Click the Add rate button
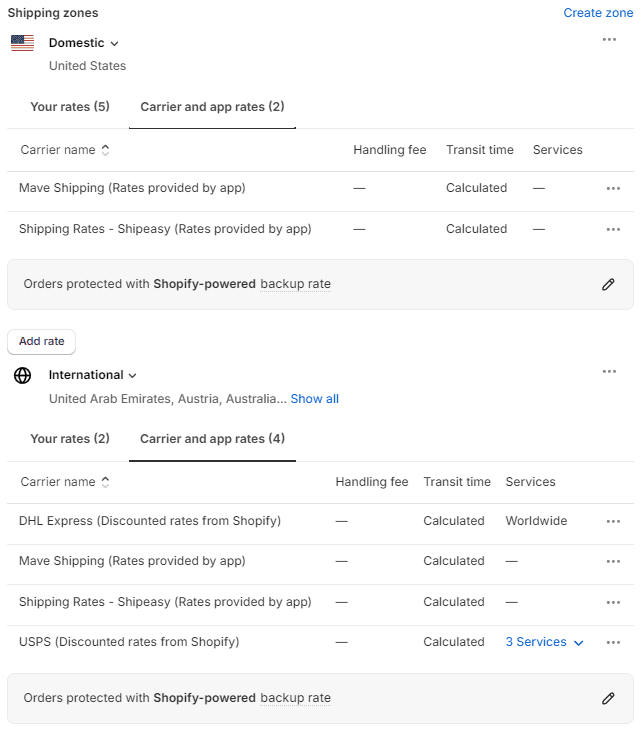This screenshot has width=643, height=732. (42, 341)
